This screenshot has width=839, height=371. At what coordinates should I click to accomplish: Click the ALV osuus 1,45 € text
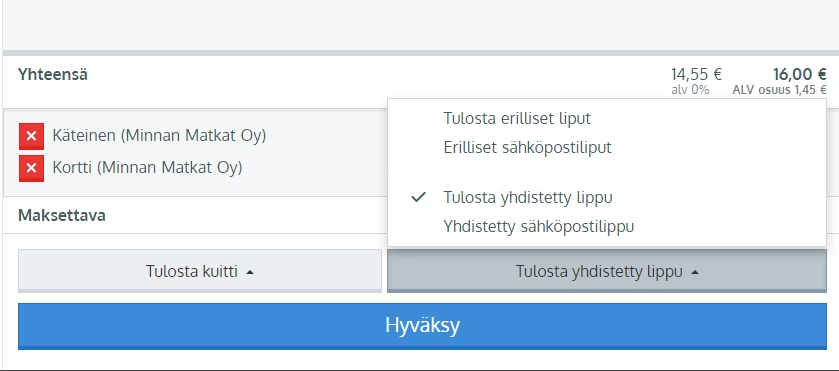click(779, 90)
